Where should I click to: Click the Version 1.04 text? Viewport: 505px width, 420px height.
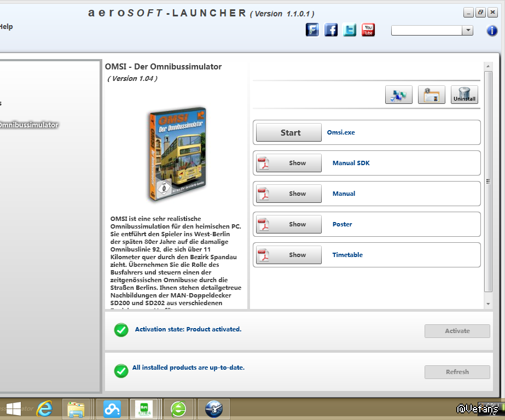pyautogui.click(x=132, y=79)
